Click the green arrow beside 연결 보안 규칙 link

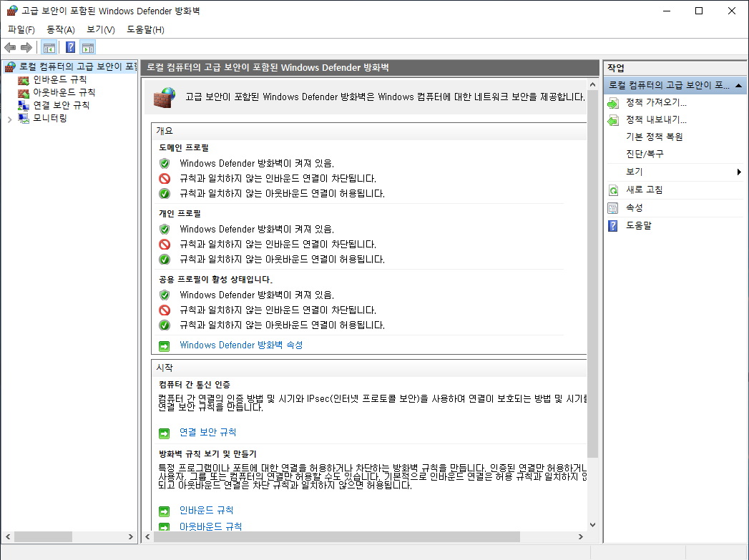point(165,433)
